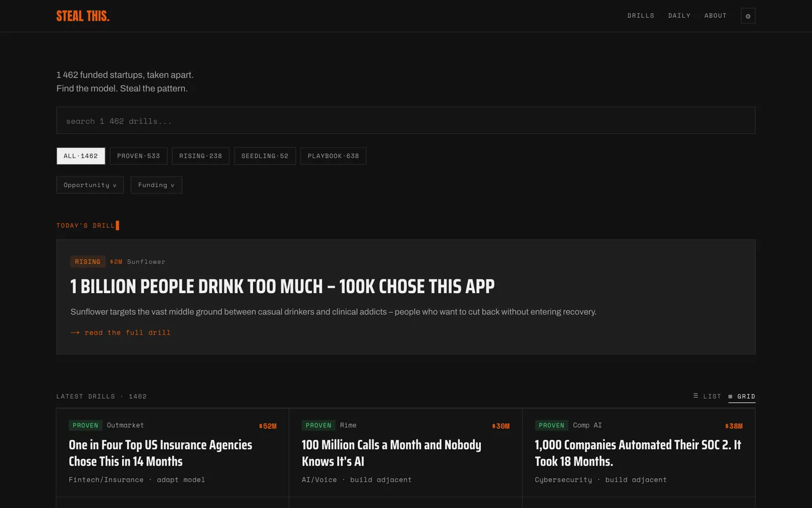Viewport: 812px width, 508px height.
Task: Click the $38M amount on Comp AI card
Action: click(734, 426)
